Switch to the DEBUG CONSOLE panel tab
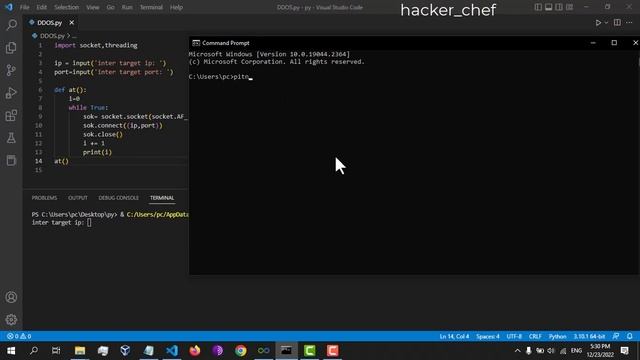The height and width of the screenshot is (360, 640). [118, 198]
